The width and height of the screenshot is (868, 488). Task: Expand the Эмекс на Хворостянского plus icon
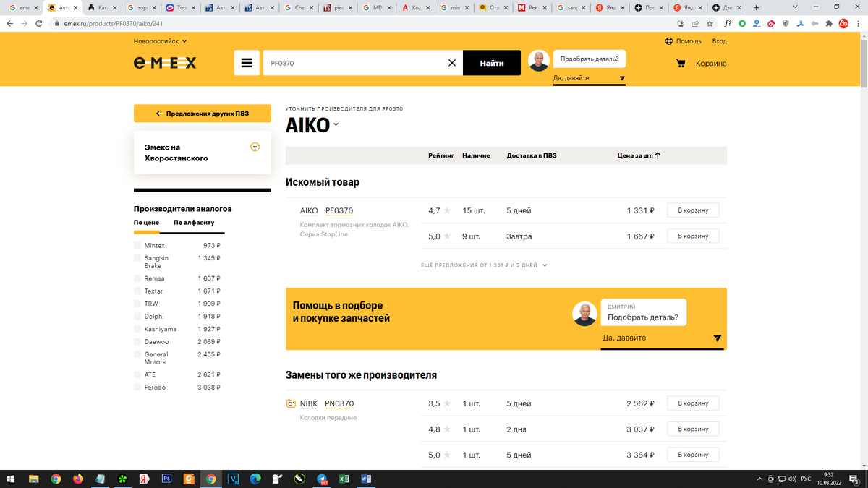point(255,147)
